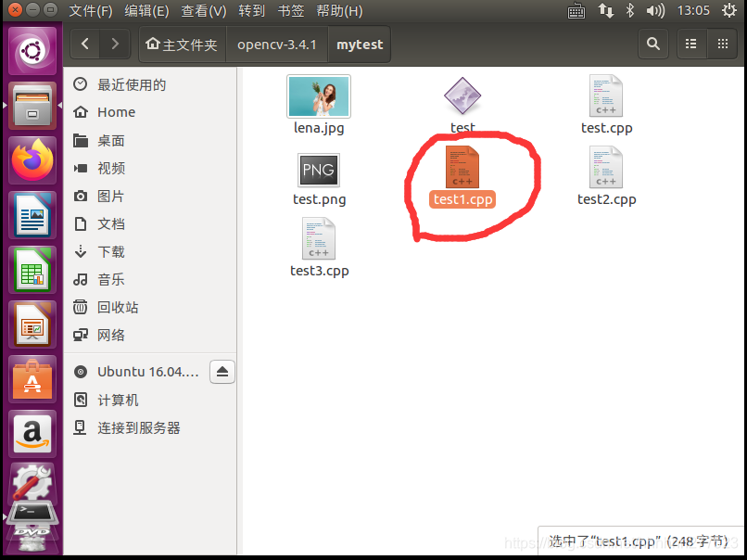Viewport: 747px width, 560px height.
Task: Open 回收站 from the sidebar
Action: 117,307
